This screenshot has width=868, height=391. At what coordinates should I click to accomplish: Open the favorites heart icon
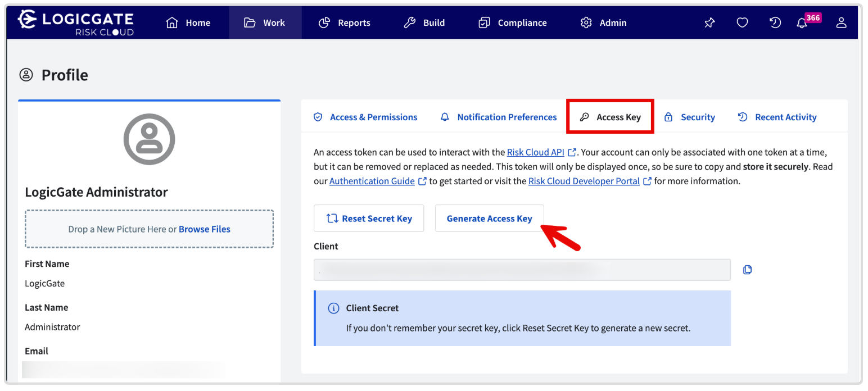(742, 22)
